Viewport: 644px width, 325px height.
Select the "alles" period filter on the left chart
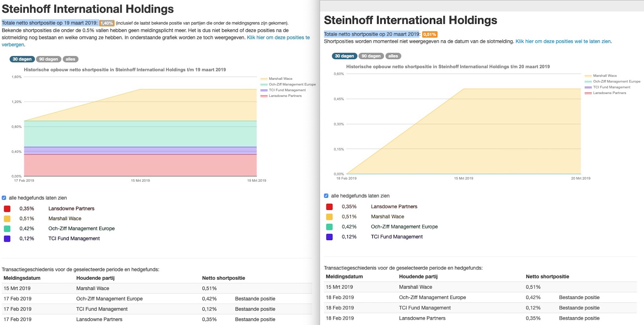coord(70,59)
